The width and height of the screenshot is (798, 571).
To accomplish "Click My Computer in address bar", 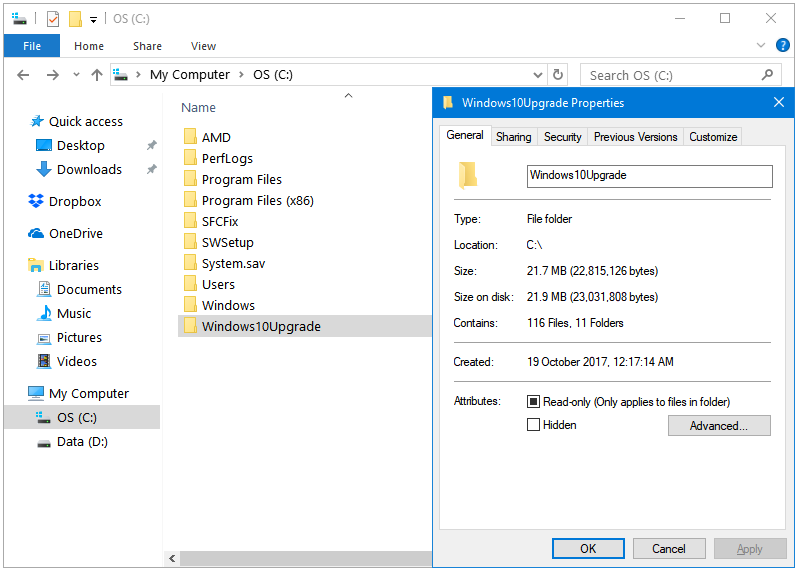I will coord(190,75).
